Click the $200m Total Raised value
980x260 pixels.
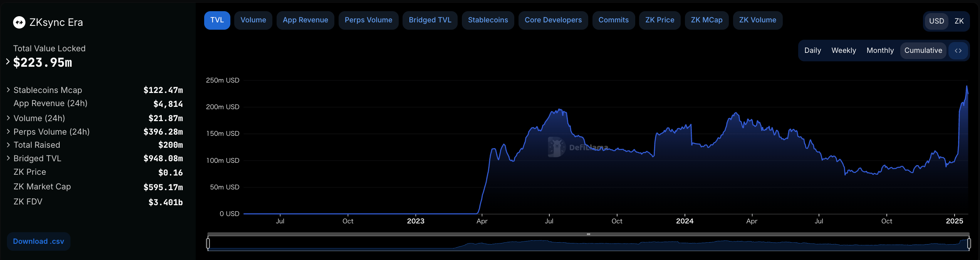click(x=171, y=145)
